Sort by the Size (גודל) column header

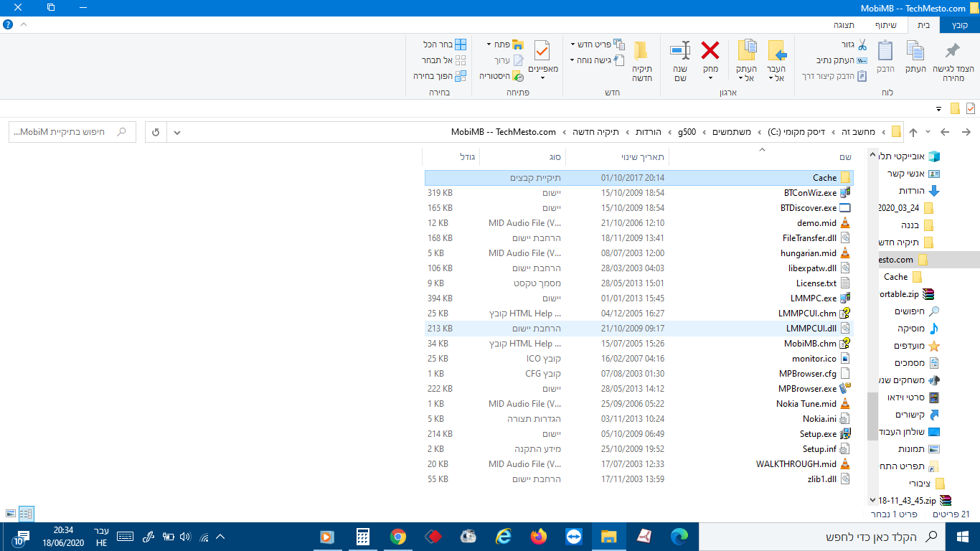click(451, 156)
